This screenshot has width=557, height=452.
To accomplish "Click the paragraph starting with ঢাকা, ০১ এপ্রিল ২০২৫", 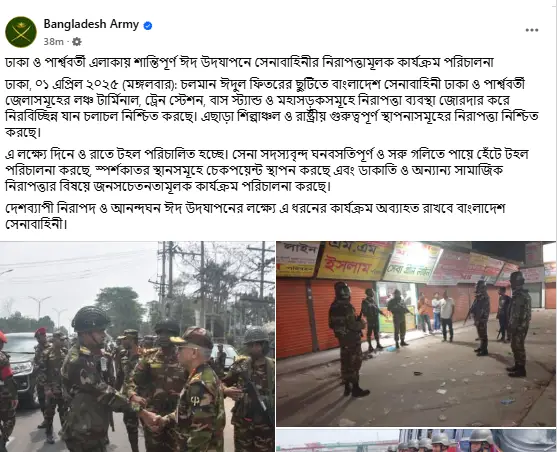I will [x=272, y=109].
